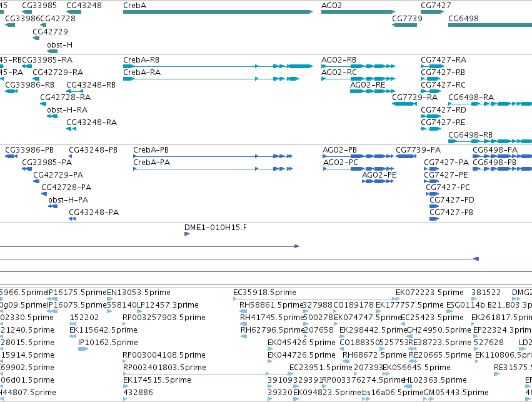Select transcript CG7427-RD
This screenshot has width=532, height=402.
431,116
